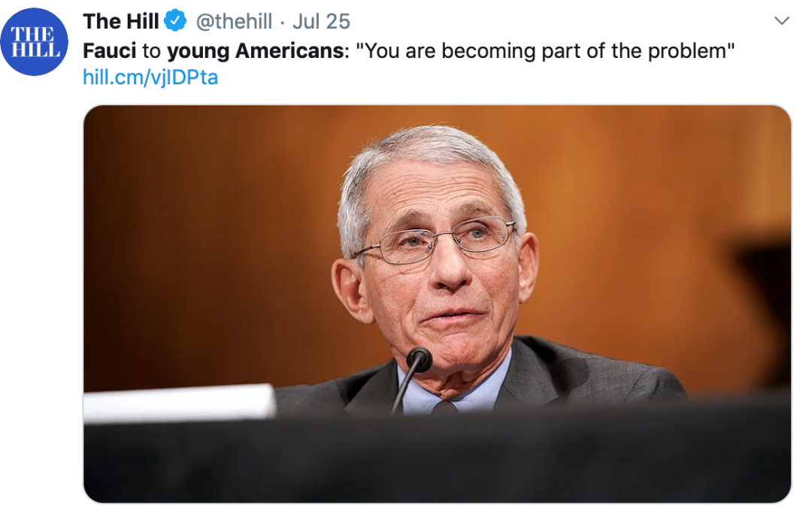The image size is (812, 519).
Task: Click the blue tie in the photo
Action: click(x=445, y=407)
